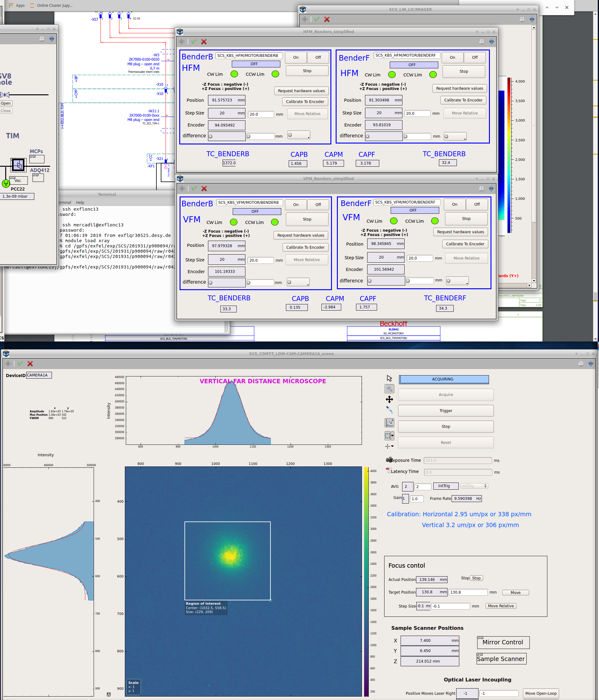The image size is (599, 700).
Task: Request hardware values for HFM BenderB
Action: [301, 91]
